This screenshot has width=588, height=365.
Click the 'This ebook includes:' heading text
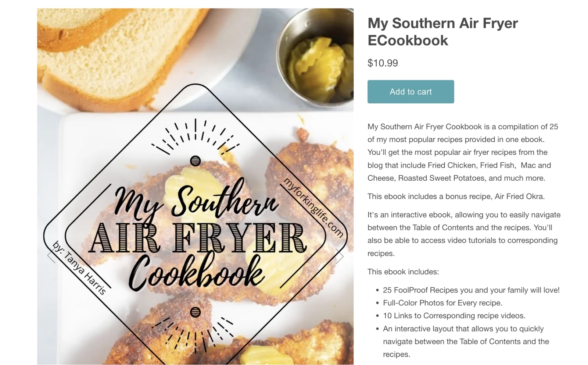(x=403, y=272)
